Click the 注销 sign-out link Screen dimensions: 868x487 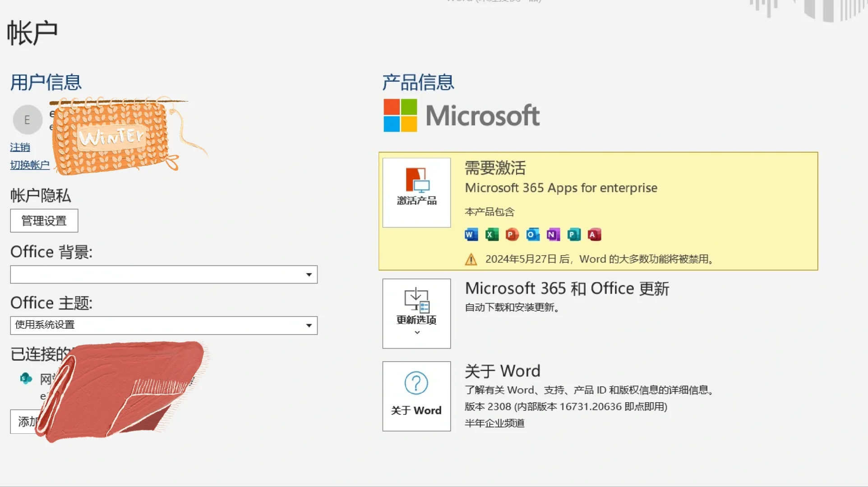point(20,147)
